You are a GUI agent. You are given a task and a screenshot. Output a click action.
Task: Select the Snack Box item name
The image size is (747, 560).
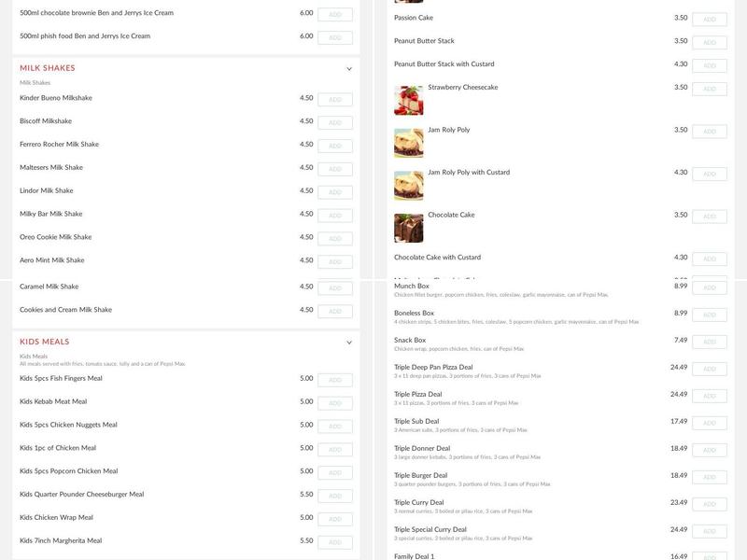coord(410,340)
